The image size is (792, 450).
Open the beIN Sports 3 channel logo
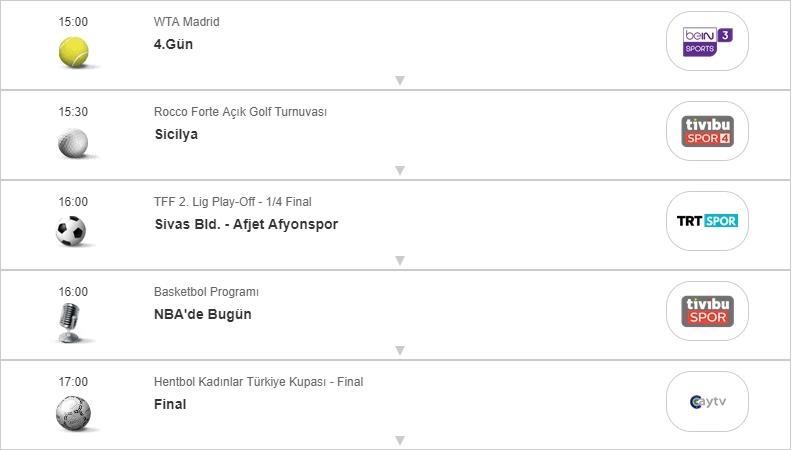707,41
